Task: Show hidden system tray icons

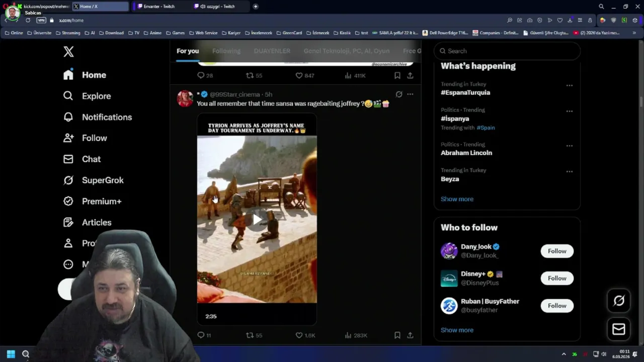Action: pyautogui.click(x=563, y=354)
